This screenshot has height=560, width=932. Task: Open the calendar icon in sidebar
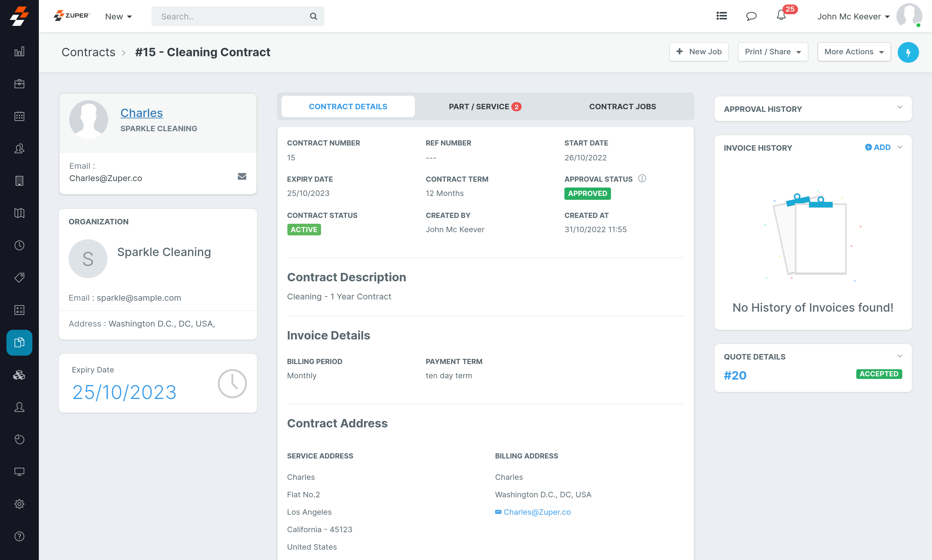pos(19,116)
